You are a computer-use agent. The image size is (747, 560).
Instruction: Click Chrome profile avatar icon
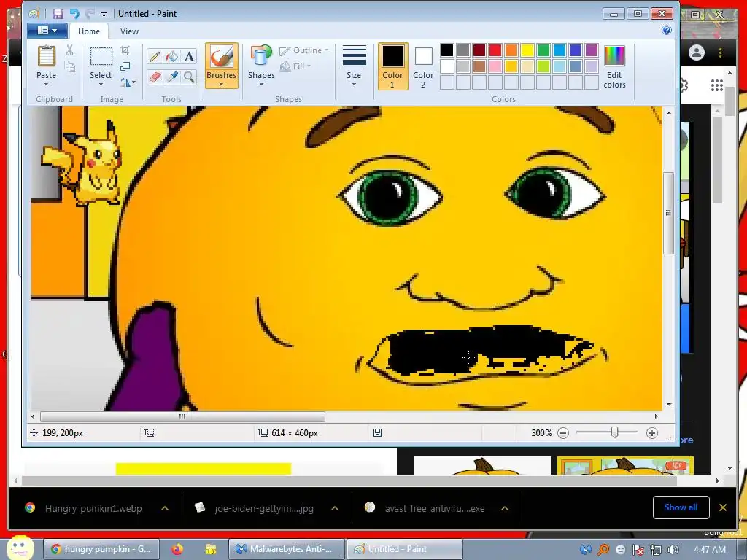coord(696,52)
